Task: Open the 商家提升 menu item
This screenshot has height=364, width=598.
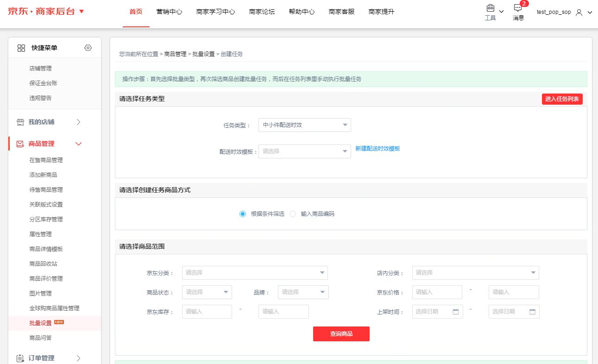Action: [x=382, y=12]
